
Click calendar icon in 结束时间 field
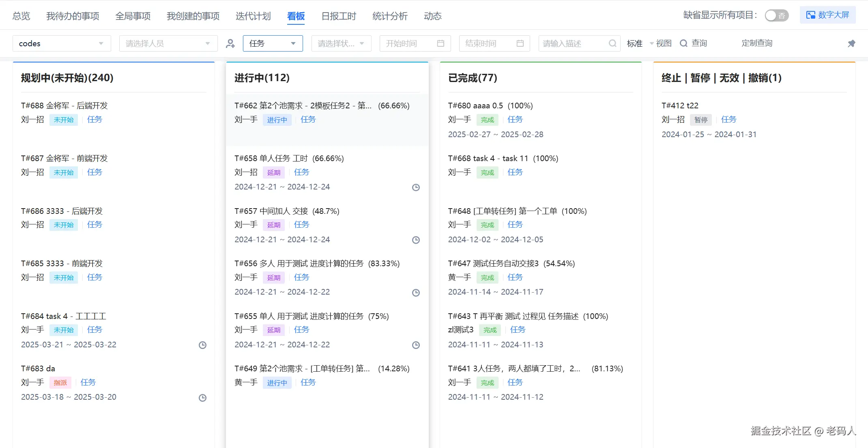[x=520, y=43]
